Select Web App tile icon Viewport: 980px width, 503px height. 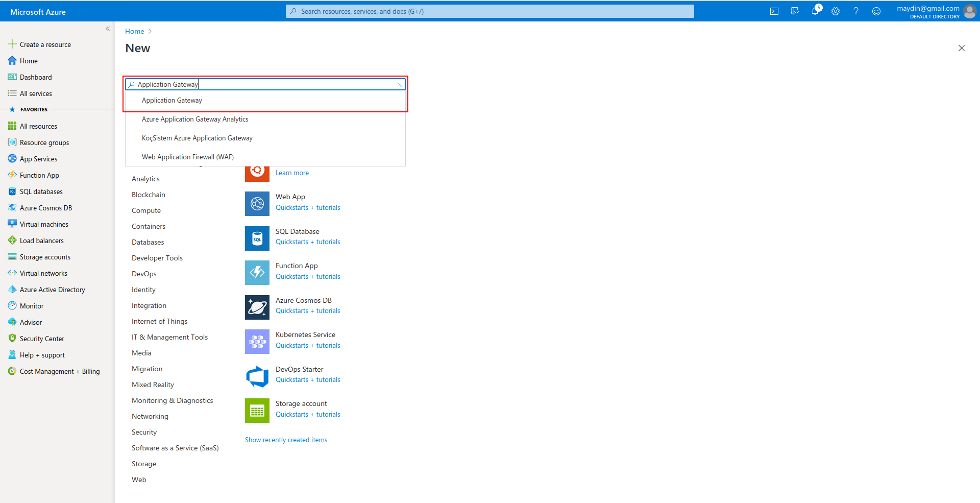point(257,204)
